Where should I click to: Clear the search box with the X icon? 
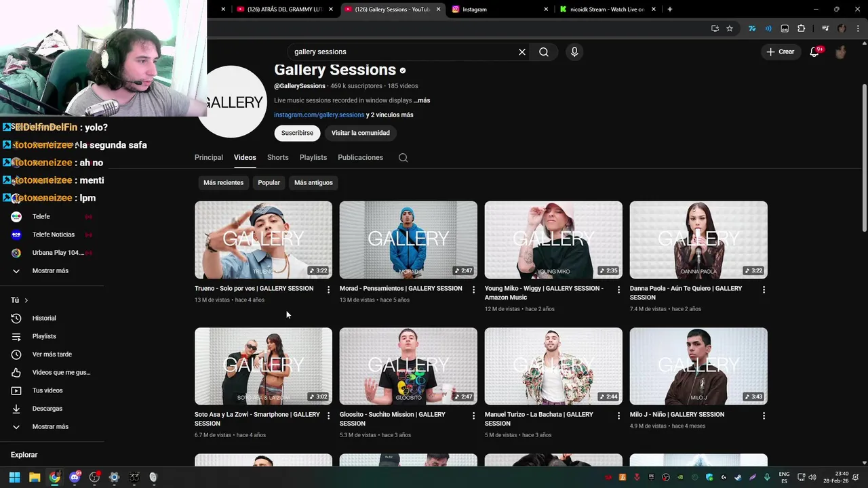point(522,52)
